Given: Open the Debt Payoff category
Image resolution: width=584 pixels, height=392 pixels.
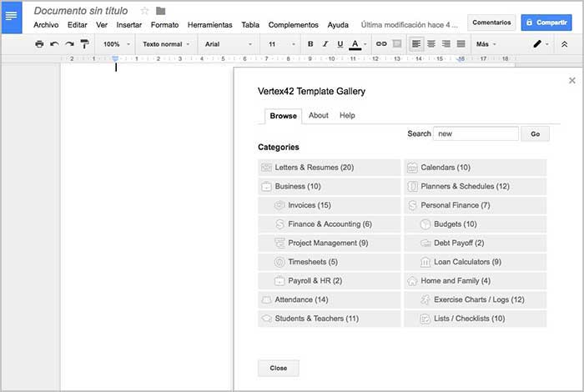Looking at the screenshot, I should 476,243.
